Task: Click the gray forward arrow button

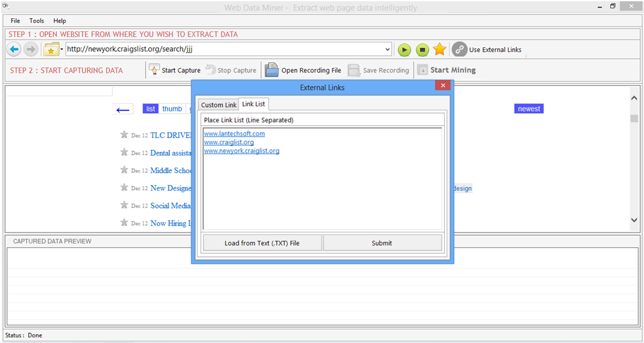Action: [x=31, y=49]
